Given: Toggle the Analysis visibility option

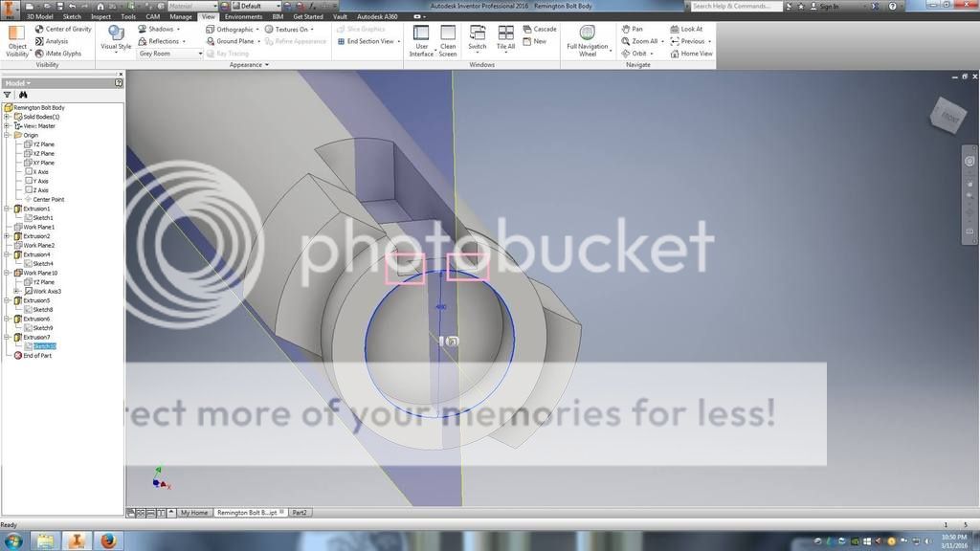Looking at the screenshot, I should (x=40, y=41).
